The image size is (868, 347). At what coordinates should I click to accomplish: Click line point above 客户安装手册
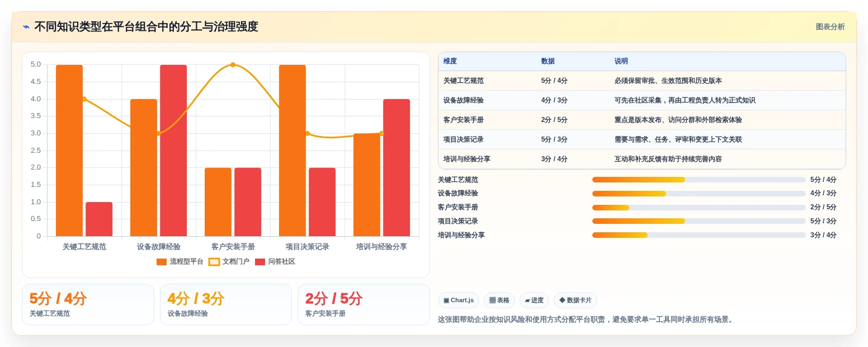pyautogui.click(x=233, y=65)
